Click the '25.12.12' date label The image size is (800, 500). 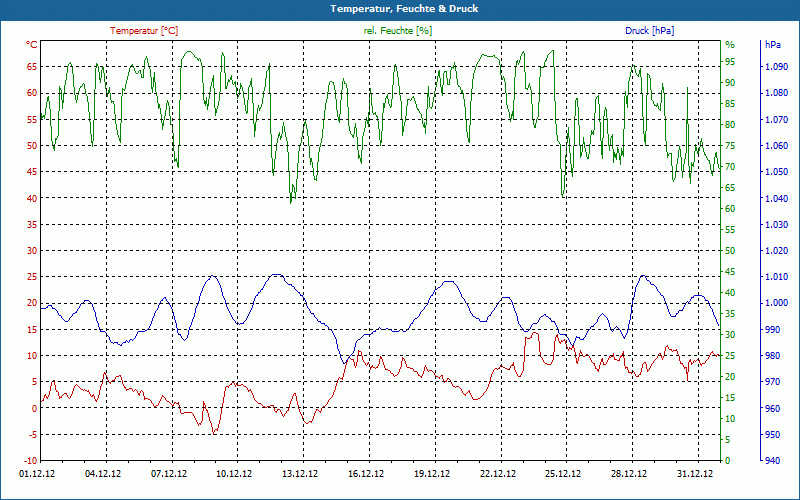(563, 473)
